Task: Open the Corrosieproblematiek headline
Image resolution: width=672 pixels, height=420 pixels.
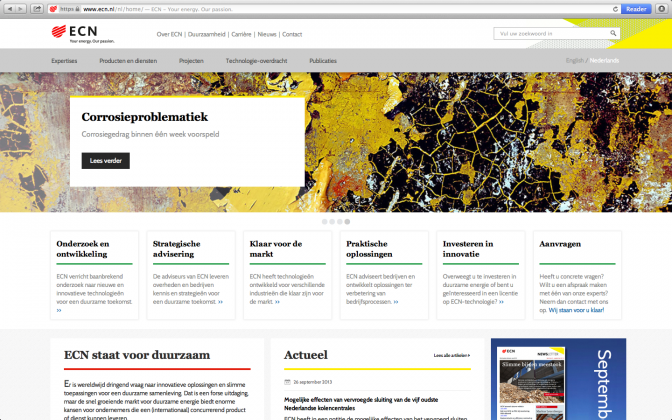Action: (145, 117)
